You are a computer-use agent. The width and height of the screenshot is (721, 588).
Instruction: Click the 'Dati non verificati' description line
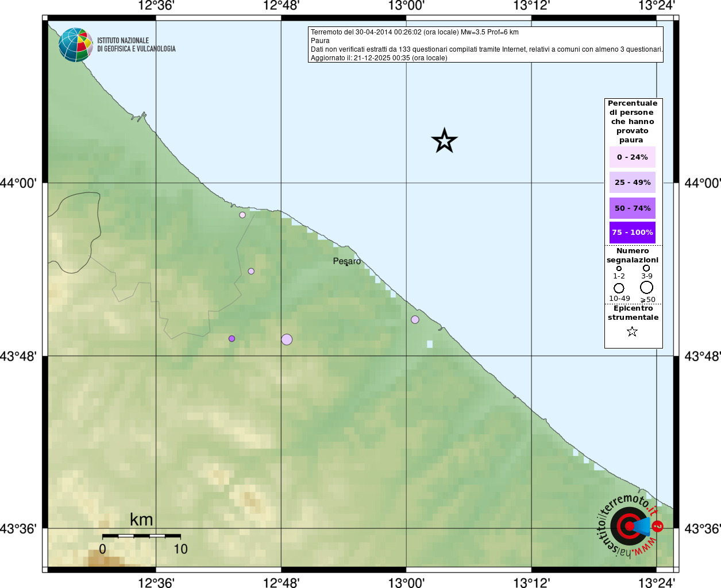click(x=487, y=49)
